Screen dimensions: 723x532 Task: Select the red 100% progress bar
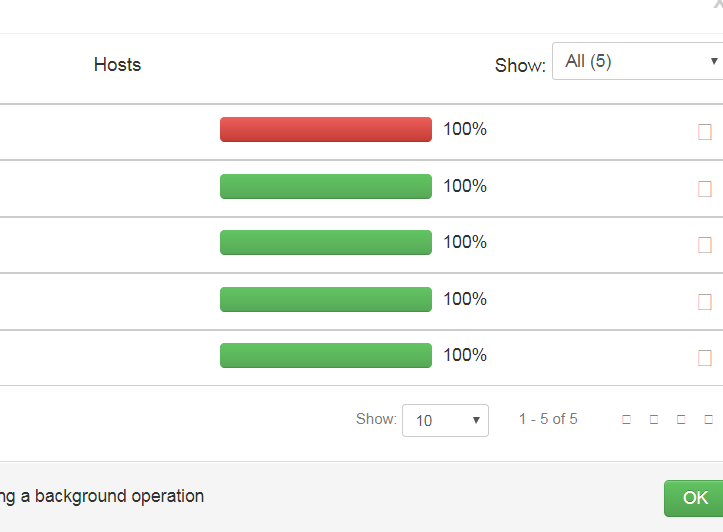(x=325, y=130)
